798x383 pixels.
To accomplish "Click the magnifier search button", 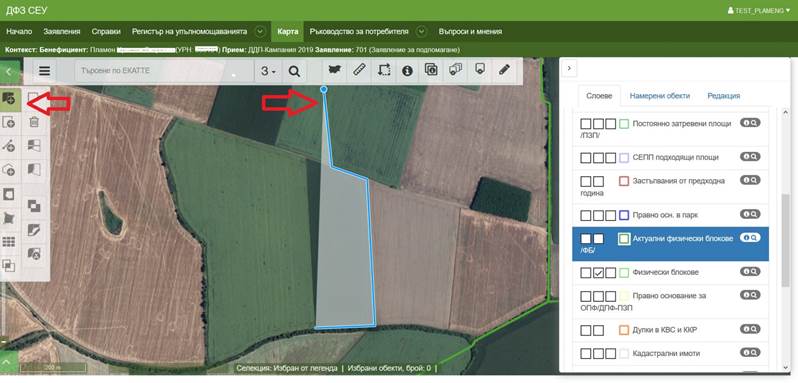I will coord(294,71).
